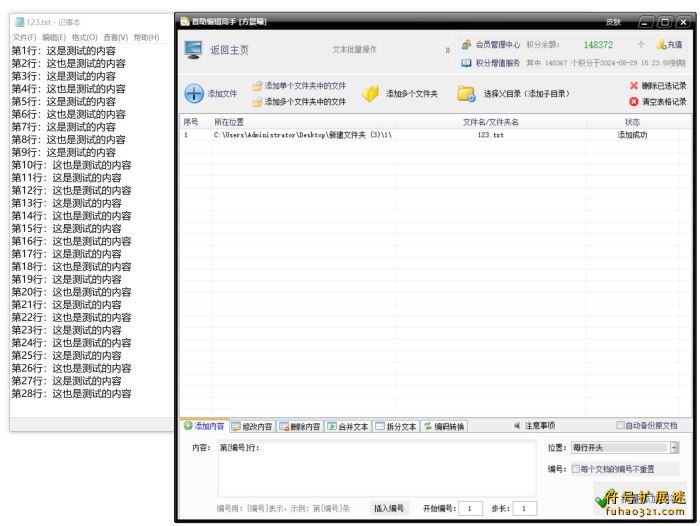The image size is (700, 526).
Task: Click the 返回主页 monitor icon
Action: coord(194,50)
